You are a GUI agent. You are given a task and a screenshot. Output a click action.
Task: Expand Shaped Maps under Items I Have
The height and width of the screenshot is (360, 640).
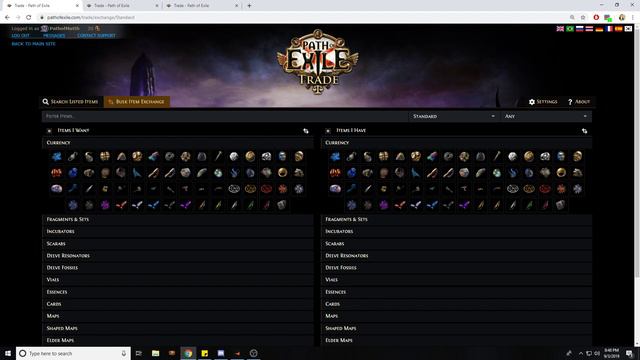(456, 328)
